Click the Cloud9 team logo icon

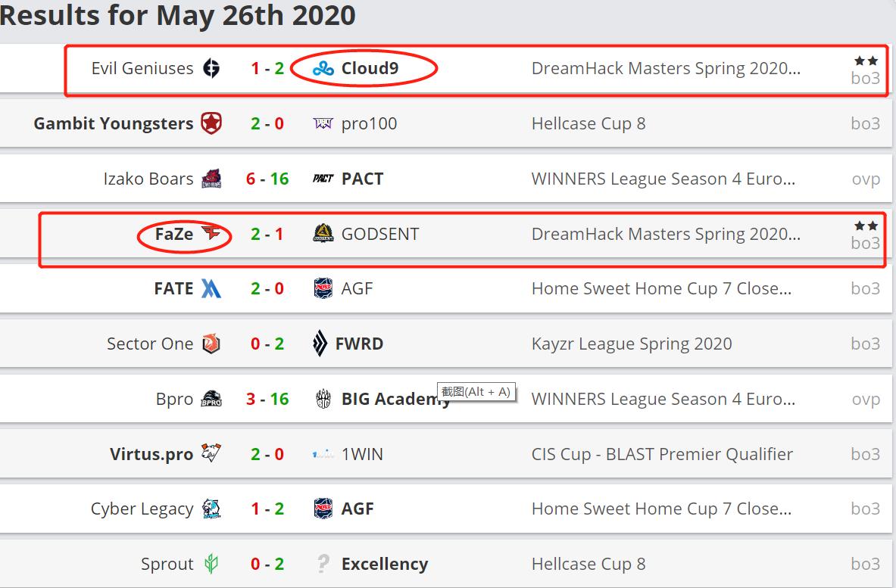point(323,69)
